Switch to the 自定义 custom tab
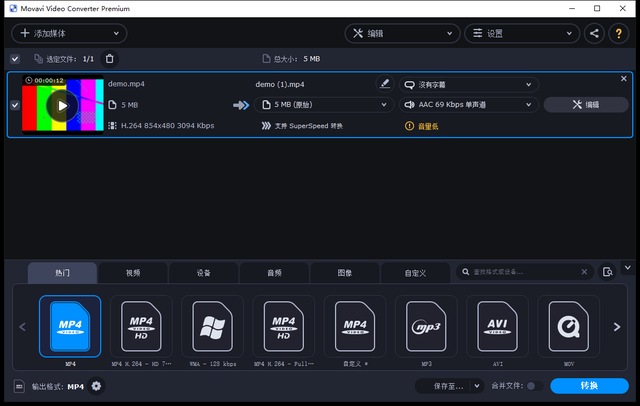 [416, 273]
